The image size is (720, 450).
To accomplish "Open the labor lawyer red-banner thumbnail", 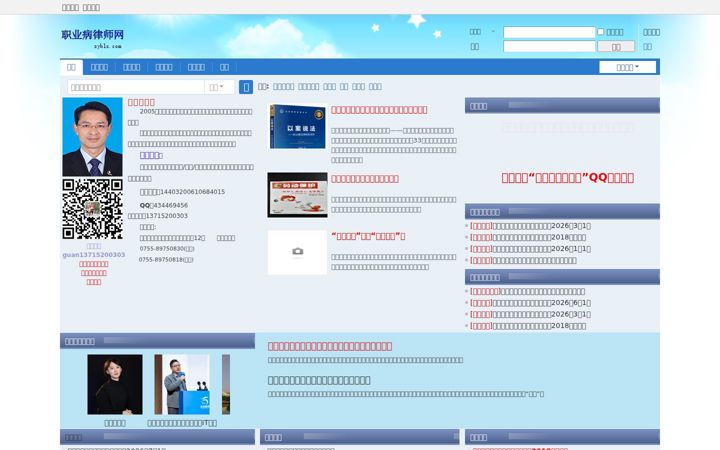I will coord(297,195).
